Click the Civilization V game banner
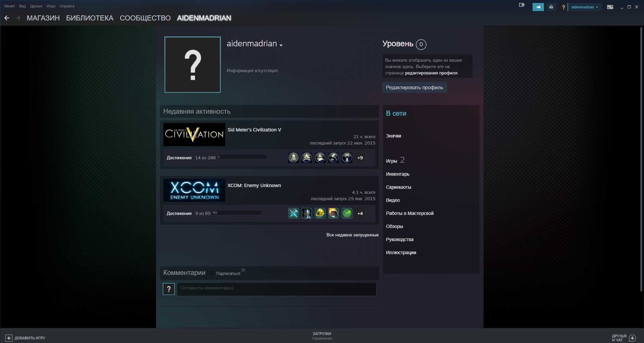 (194, 134)
